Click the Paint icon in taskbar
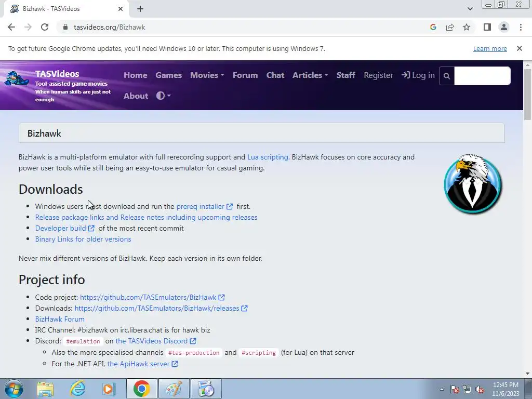This screenshot has width=532, height=399. (x=174, y=389)
